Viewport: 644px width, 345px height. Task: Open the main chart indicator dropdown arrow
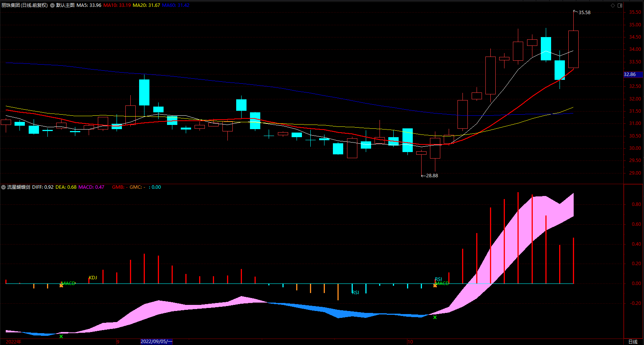(x=52, y=5)
